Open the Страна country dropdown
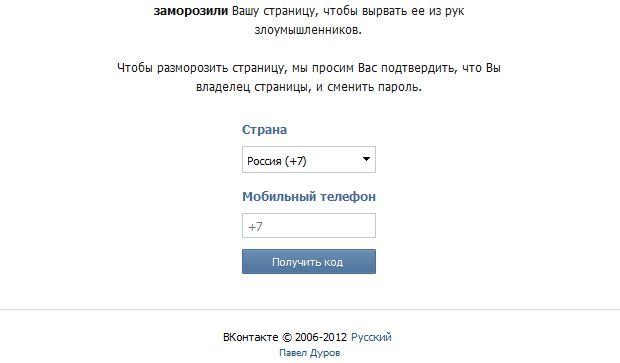Image resolution: width=620 pixels, height=363 pixels. 309,160
